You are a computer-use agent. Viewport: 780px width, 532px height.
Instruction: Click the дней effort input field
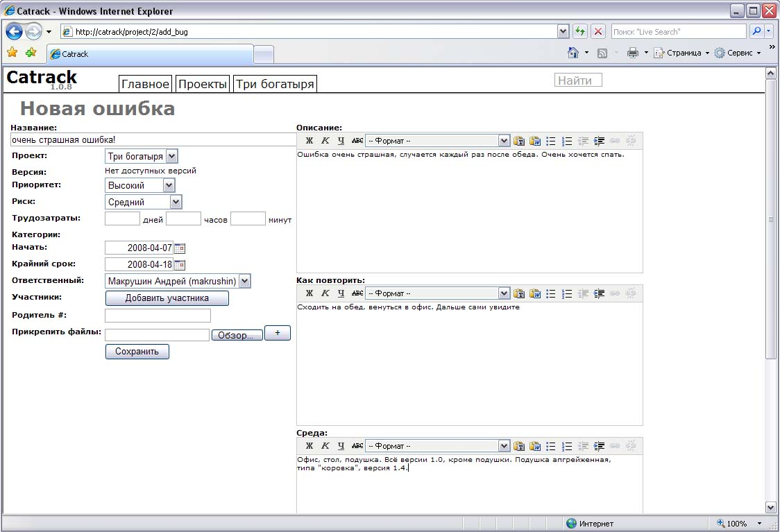click(x=122, y=218)
